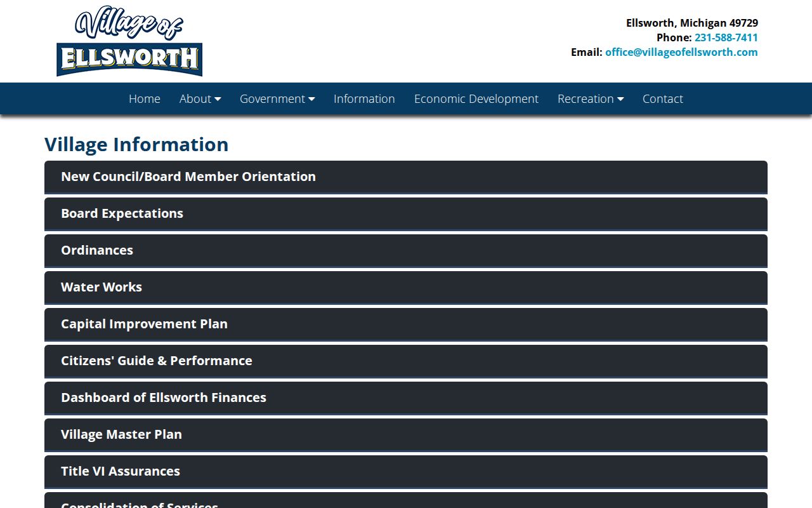Expand Citizens' Guide & Performance section
This screenshot has width=812, height=508.
point(406,361)
